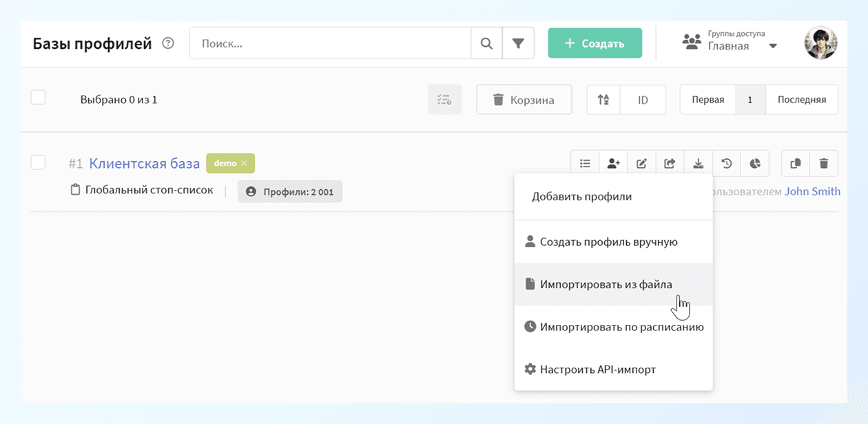Remove the demo tag with its x
The width and height of the screenshot is (868, 424).
click(245, 163)
